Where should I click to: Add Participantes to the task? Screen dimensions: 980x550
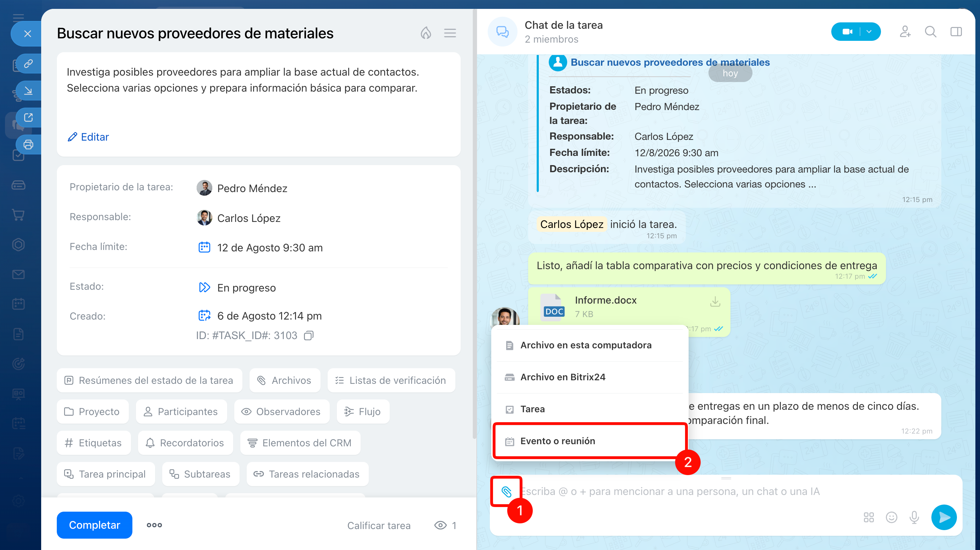[x=181, y=412]
